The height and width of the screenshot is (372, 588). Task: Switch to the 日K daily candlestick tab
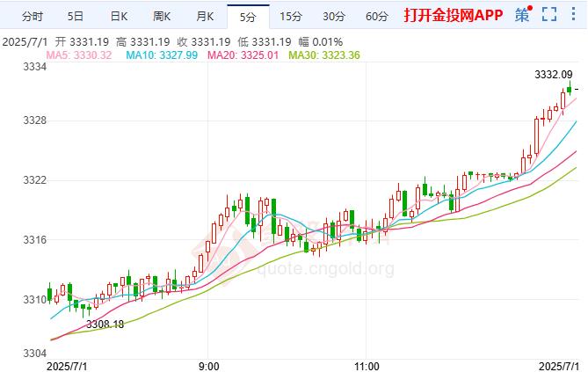point(119,16)
